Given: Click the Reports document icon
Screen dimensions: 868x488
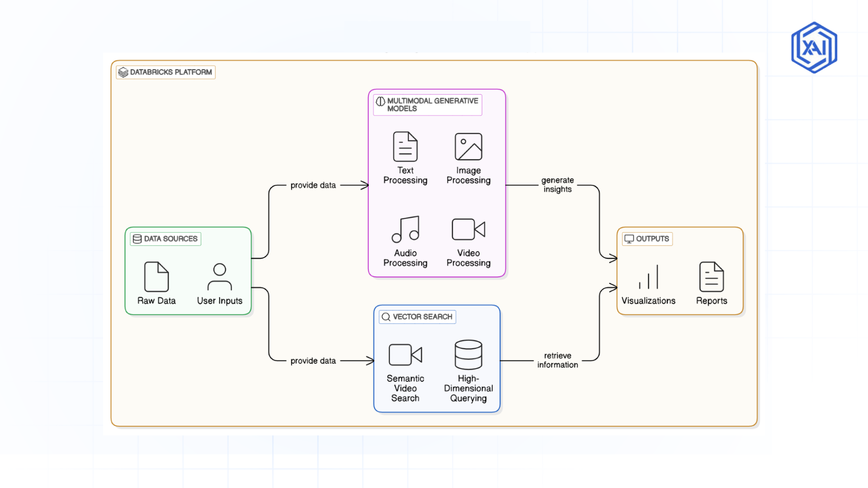Looking at the screenshot, I should [x=712, y=277].
